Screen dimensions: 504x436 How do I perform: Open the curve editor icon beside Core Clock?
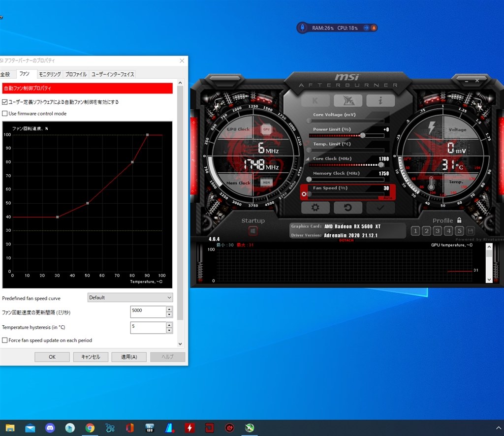[x=308, y=159]
